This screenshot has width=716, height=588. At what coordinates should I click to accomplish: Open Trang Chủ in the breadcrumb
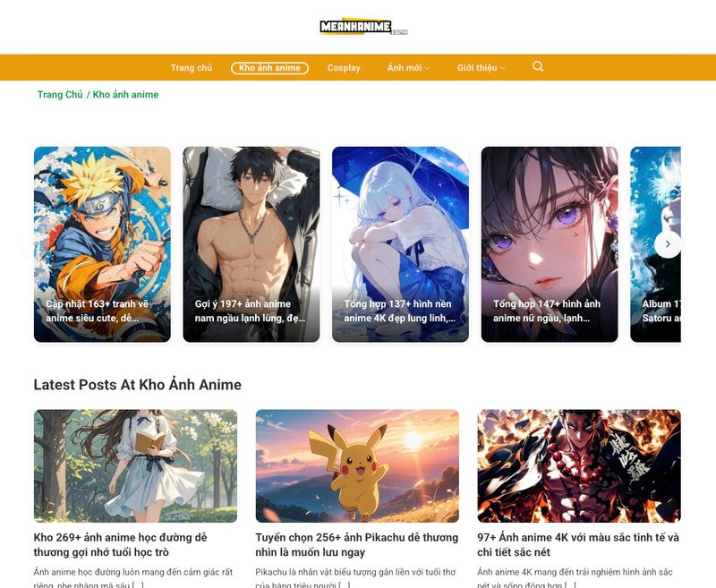coord(59,94)
